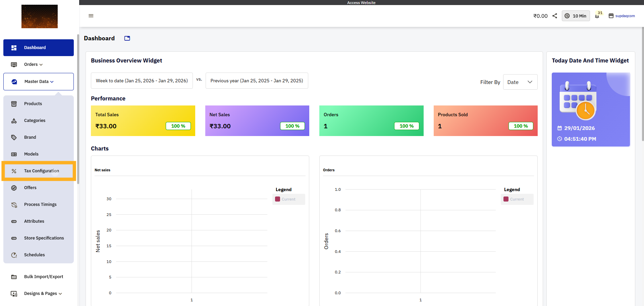644x306 pixels.
Task: Click the Products Sold 100 % badge
Action: pos(521,126)
